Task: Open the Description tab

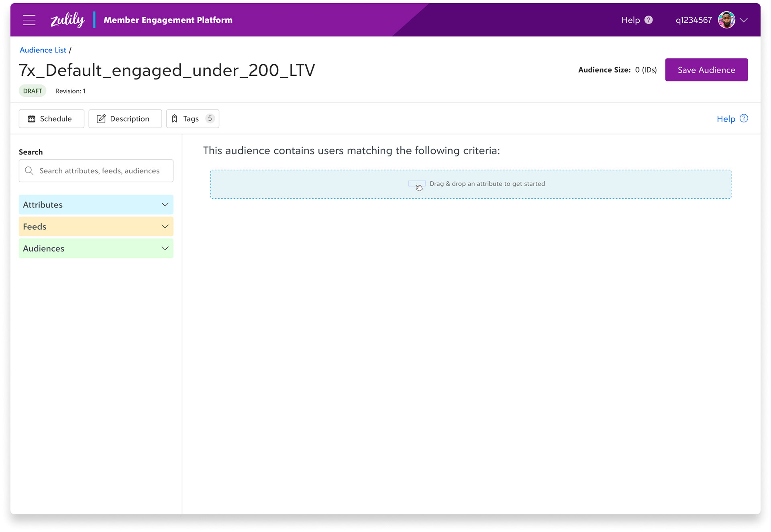Action: pos(125,119)
